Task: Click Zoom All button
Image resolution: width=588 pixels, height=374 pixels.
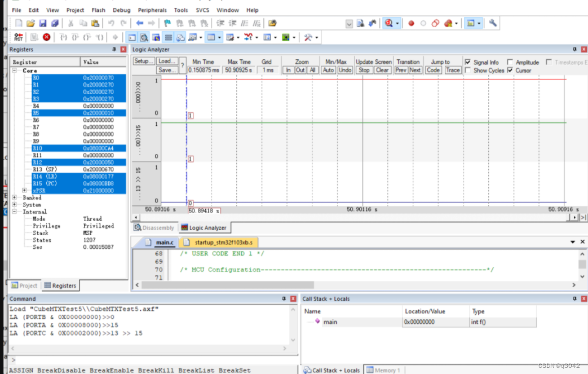Action: coord(312,70)
